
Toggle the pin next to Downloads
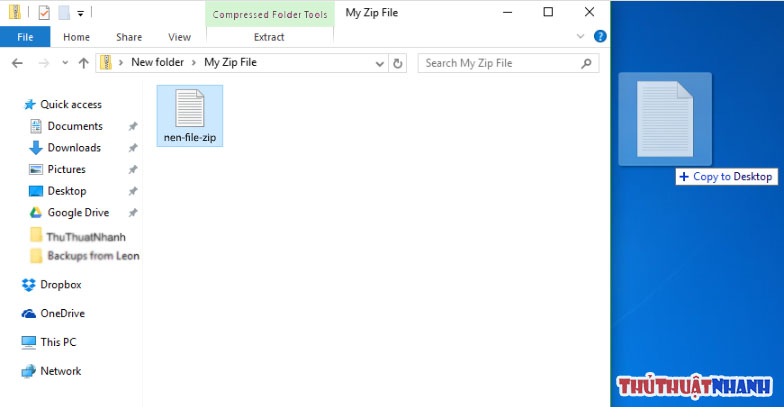pos(132,148)
